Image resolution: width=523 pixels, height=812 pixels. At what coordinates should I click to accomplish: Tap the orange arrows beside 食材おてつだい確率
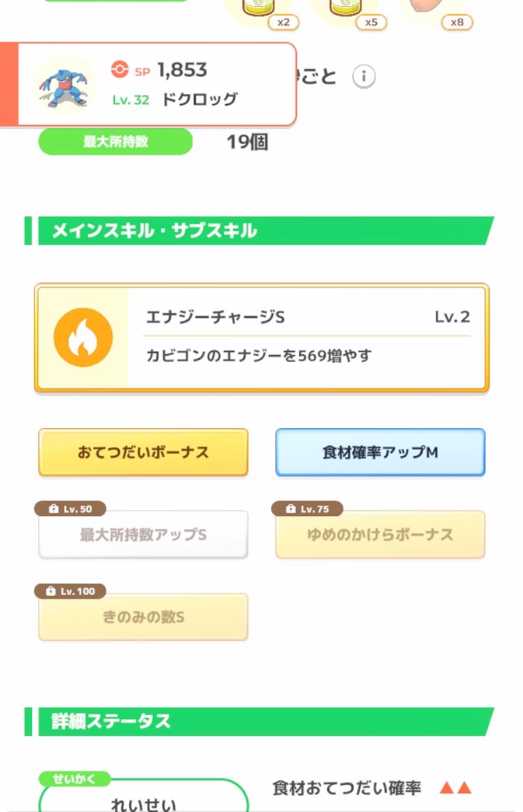click(x=455, y=789)
